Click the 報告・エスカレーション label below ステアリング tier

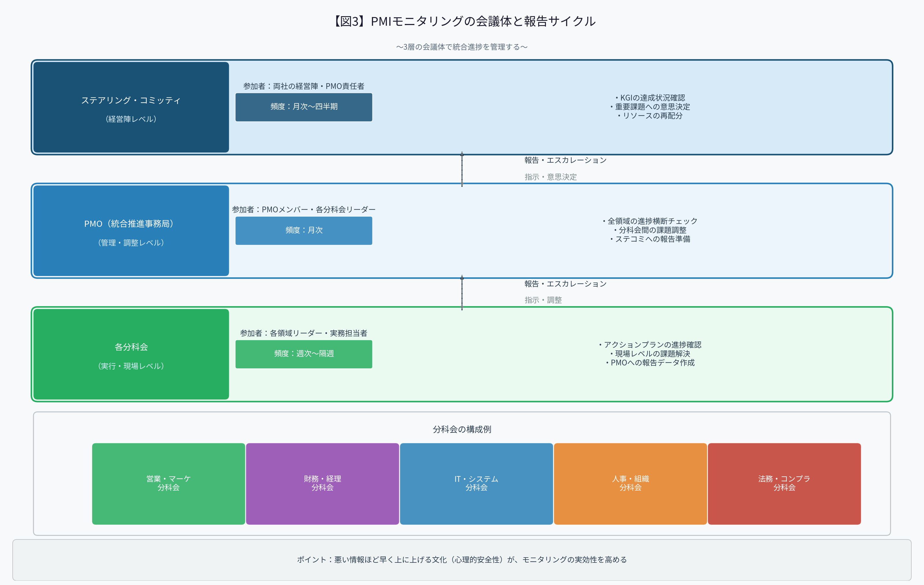(566, 160)
